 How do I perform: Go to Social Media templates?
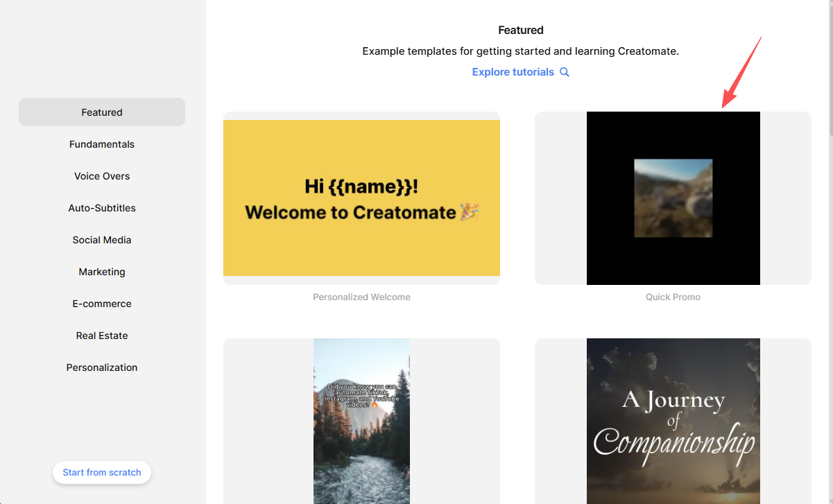click(102, 240)
